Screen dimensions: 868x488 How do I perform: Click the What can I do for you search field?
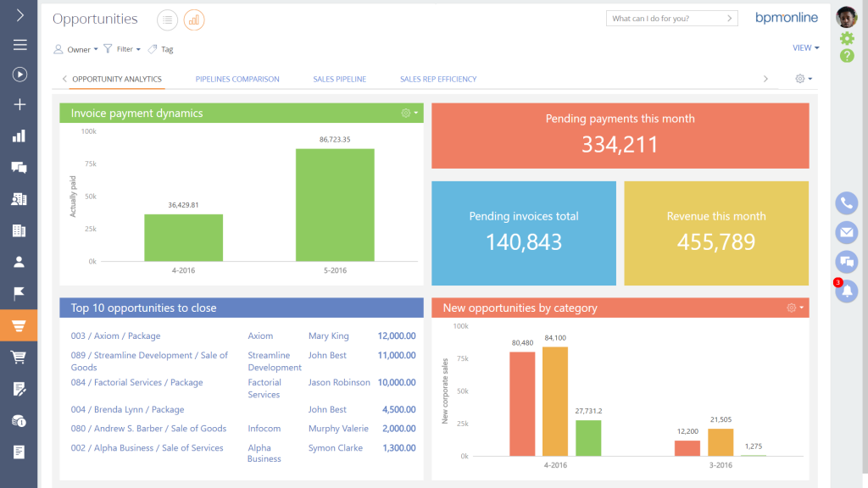pyautogui.click(x=666, y=18)
